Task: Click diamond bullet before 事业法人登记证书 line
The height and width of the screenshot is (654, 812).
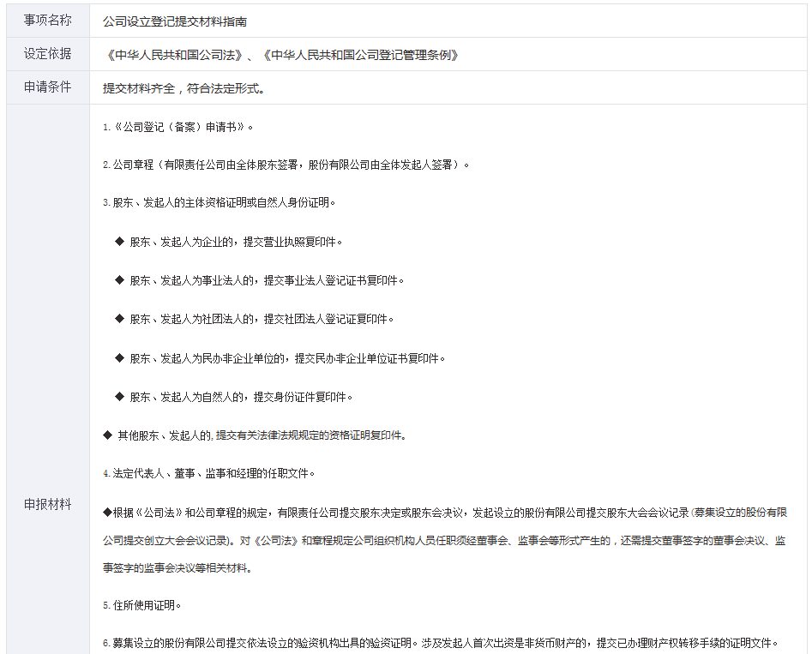Action: pyautogui.click(x=119, y=280)
